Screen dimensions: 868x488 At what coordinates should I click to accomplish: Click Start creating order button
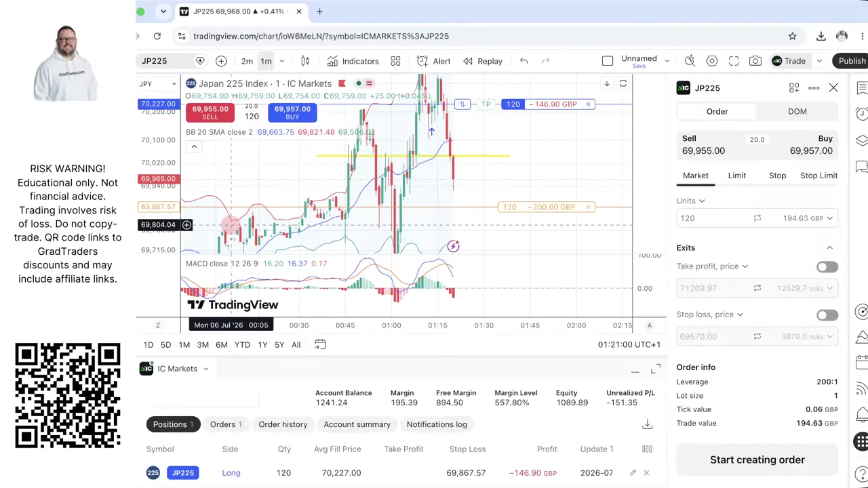coord(757,460)
